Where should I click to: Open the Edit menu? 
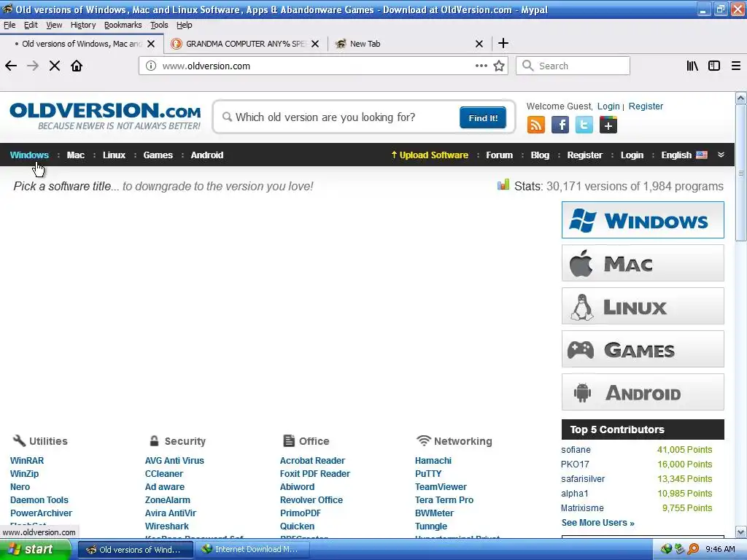point(31,25)
